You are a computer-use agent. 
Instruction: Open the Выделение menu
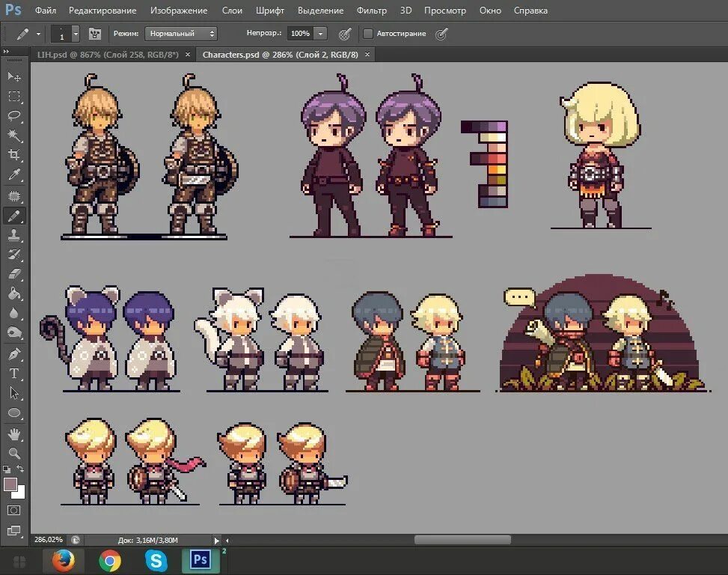tap(320, 10)
